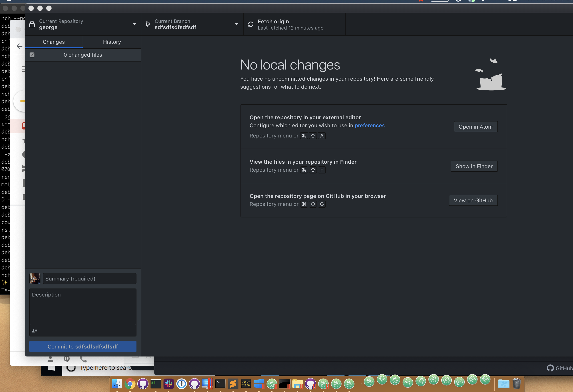Screen dimensions: 573x392
Task: Focus the Summary (required) field
Action: (x=90, y=279)
